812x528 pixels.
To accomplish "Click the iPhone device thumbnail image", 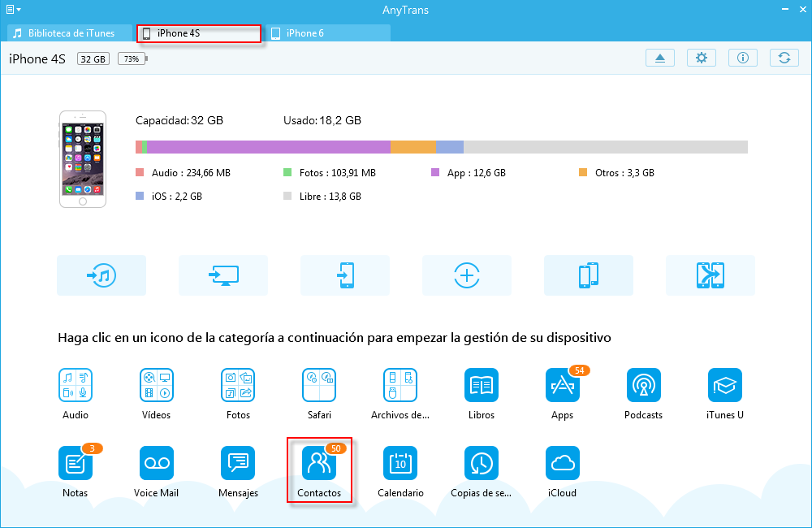I will [x=83, y=159].
